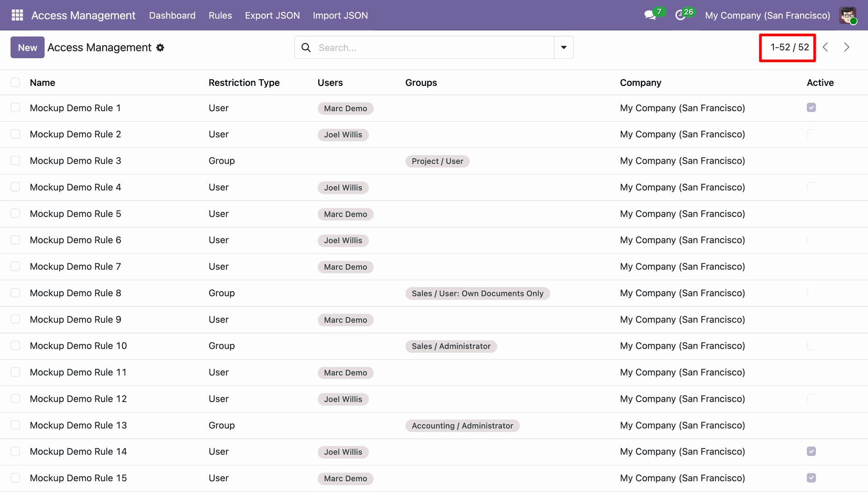Click the Joel Willis tag in Rule 2 row
The width and height of the screenshot is (868, 493).
click(343, 135)
